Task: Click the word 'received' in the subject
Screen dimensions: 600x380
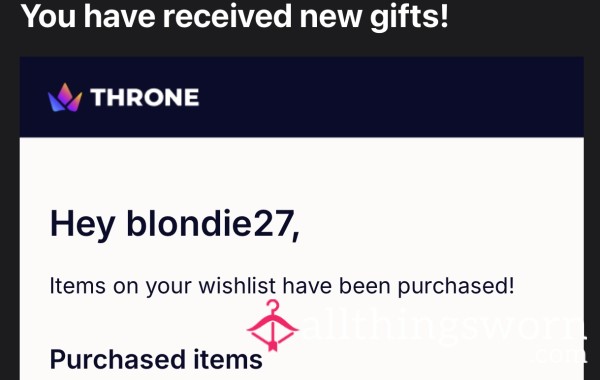Action: pos(227,17)
